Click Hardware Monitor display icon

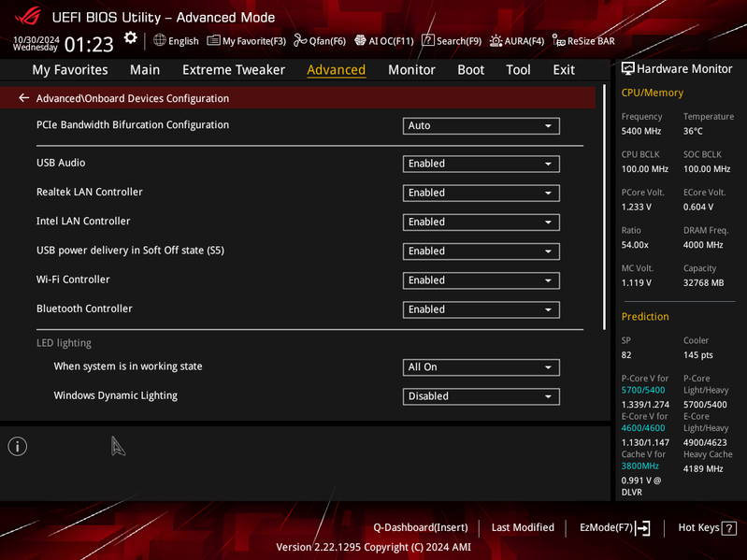click(x=628, y=69)
